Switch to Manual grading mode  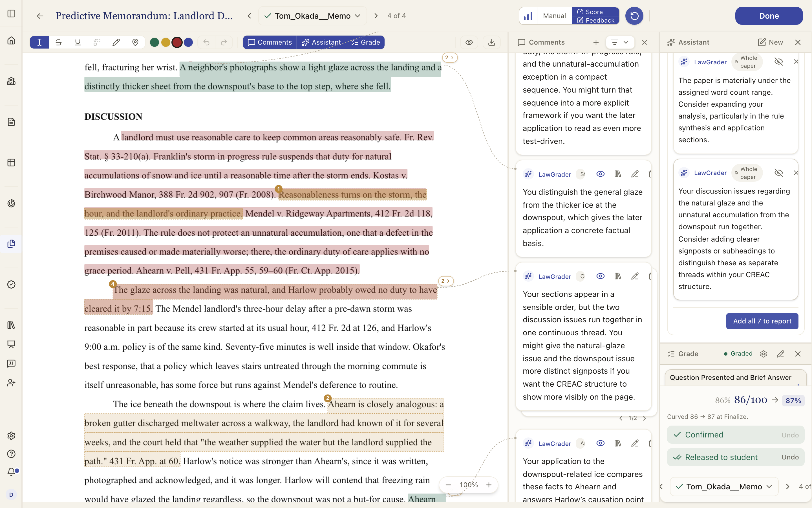click(554, 16)
